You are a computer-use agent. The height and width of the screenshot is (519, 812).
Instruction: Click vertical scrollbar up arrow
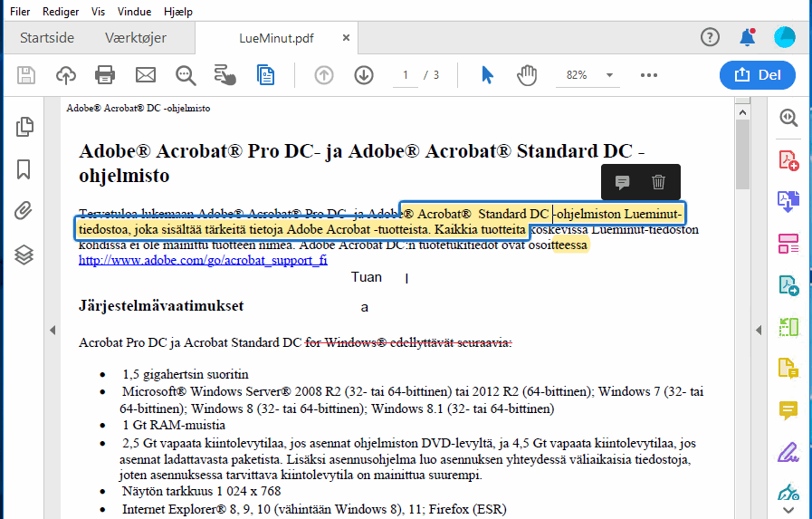742,112
